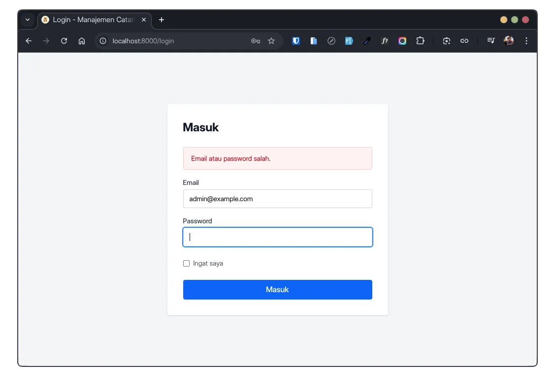Open the Fonts Ninja extension

(x=349, y=41)
